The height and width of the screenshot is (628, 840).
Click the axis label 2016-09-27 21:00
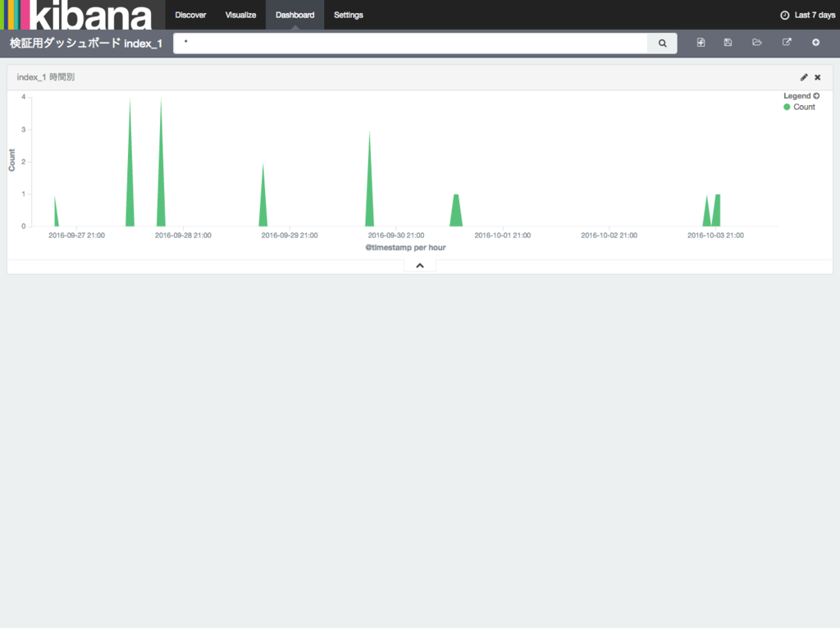click(76, 235)
